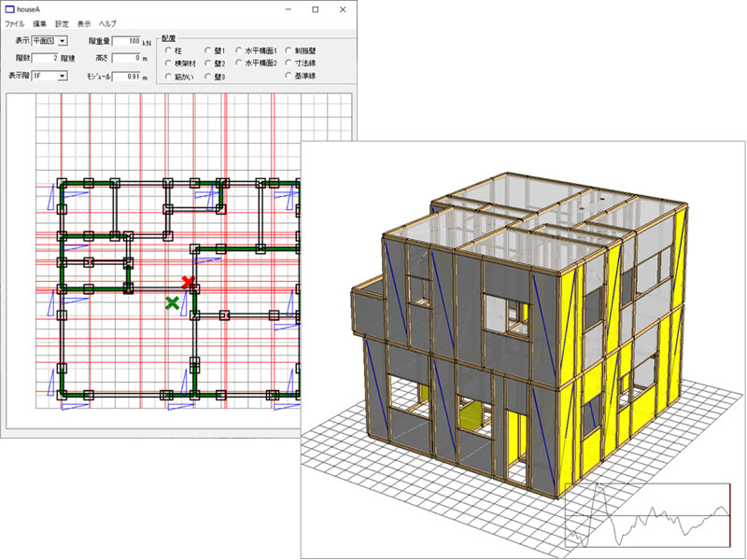
Task: Open the ヘルプ menu
Action: [x=107, y=22]
